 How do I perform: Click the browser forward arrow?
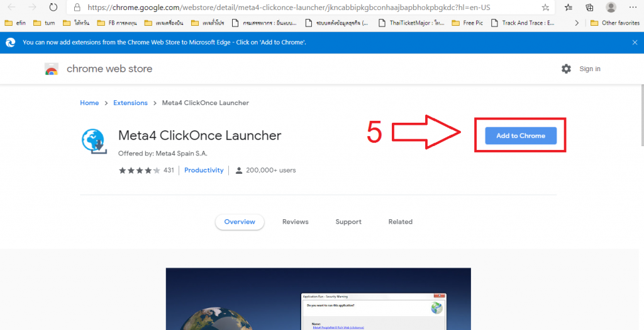pyautogui.click(x=33, y=7)
